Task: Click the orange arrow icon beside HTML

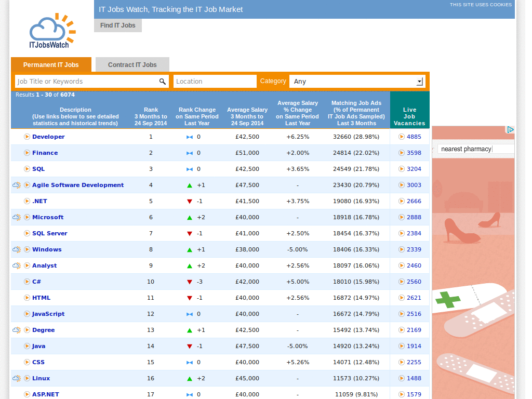Action: 27,298
